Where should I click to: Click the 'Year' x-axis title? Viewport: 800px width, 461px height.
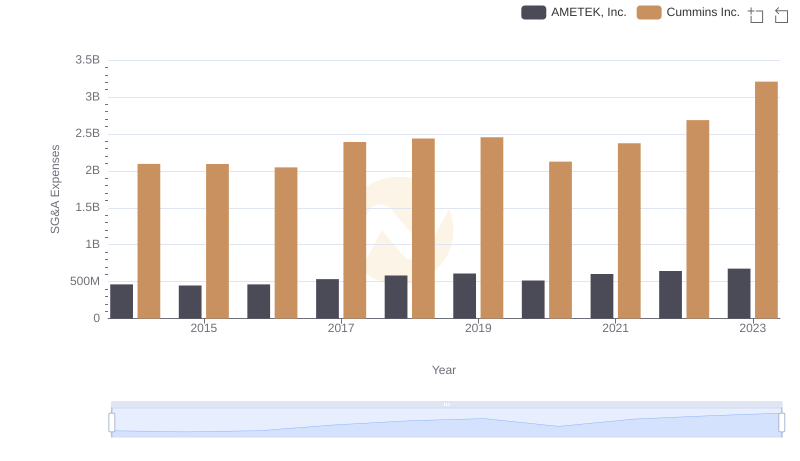444,370
